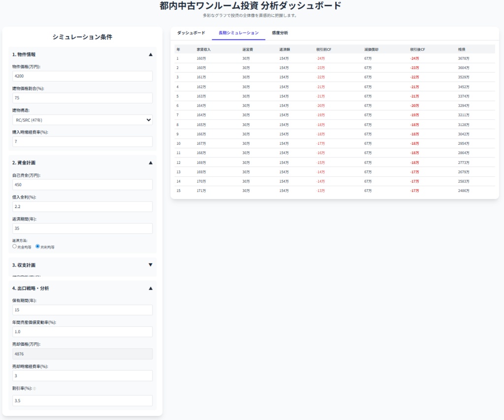Click the -16万 pre-tax CF cell
504x420 pixels.
pyautogui.click(x=320, y=153)
